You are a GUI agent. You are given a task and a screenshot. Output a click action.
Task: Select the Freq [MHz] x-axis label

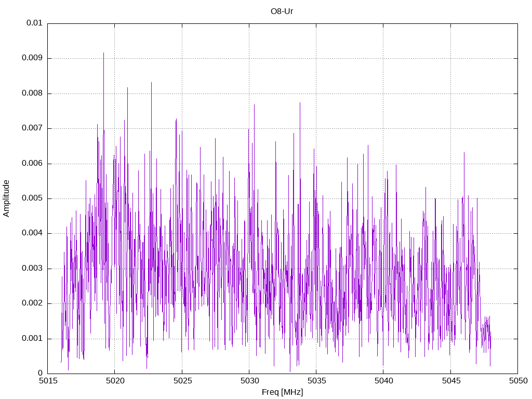click(282, 392)
